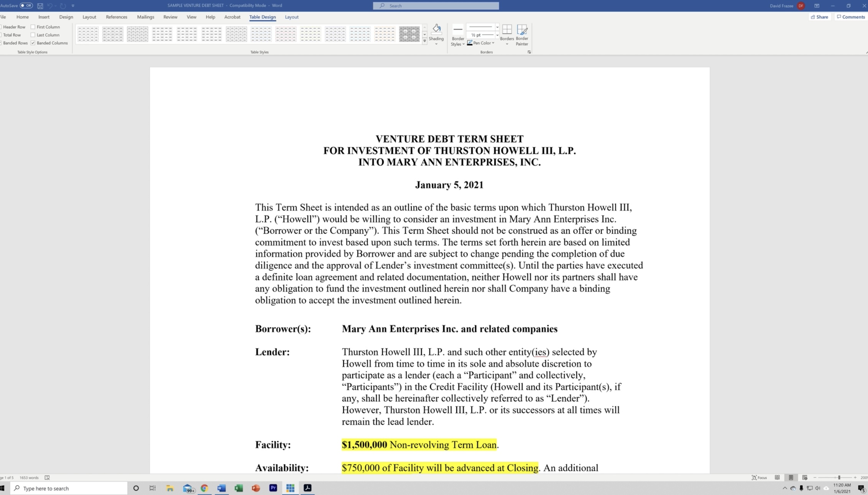
Task: Click the zoom in plus button
Action: click(855, 477)
